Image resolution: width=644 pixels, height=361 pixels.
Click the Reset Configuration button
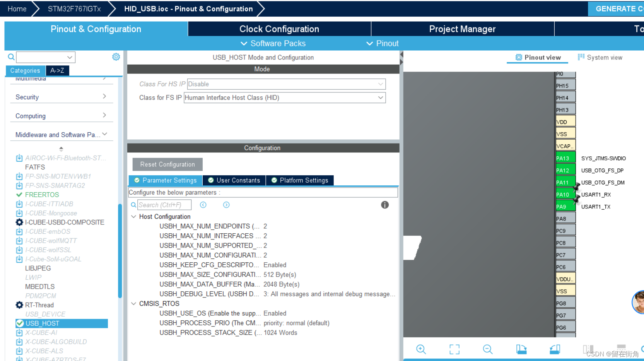[167, 164]
